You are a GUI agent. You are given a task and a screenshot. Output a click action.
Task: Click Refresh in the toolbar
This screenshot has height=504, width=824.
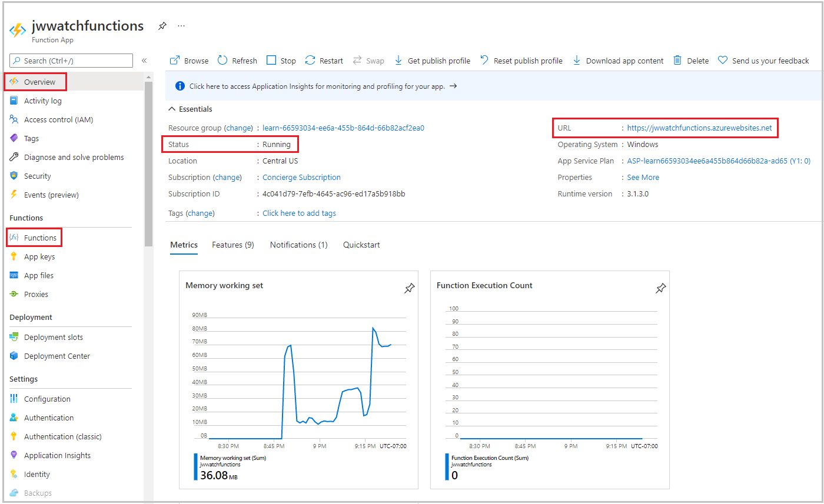coord(237,61)
